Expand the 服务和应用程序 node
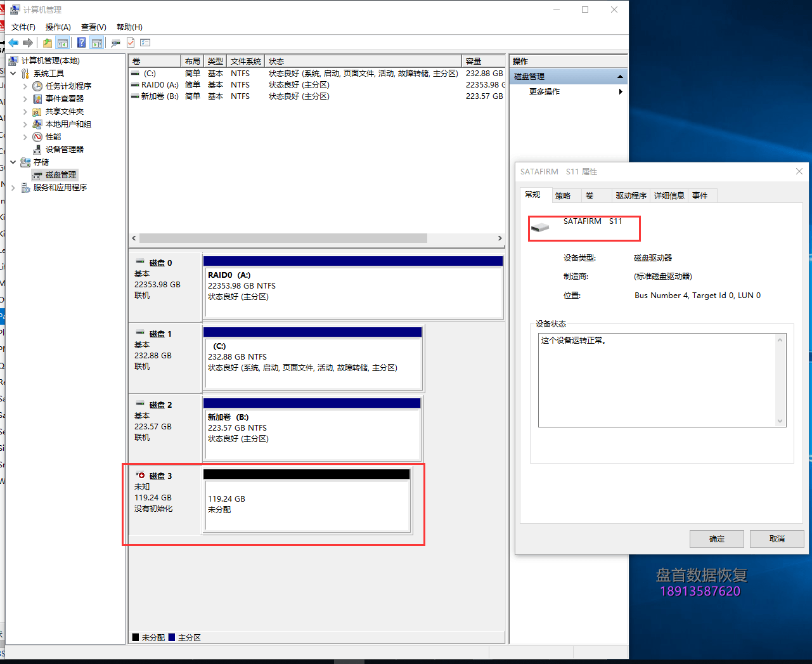This screenshot has height=664, width=812. click(x=13, y=187)
